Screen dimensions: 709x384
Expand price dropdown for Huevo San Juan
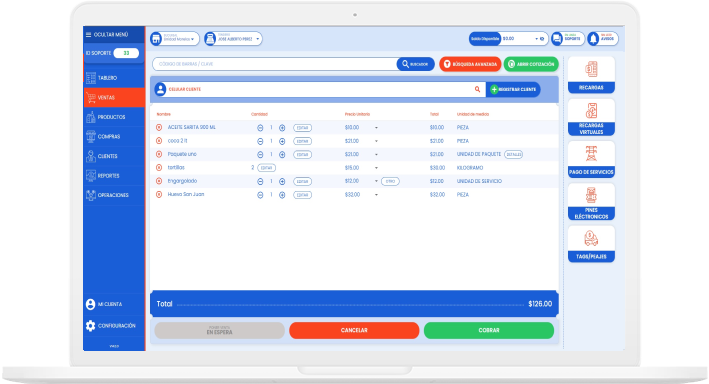[x=376, y=195]
